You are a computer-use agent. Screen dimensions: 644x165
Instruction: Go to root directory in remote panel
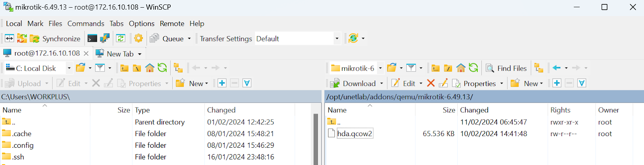coord(448,68)
